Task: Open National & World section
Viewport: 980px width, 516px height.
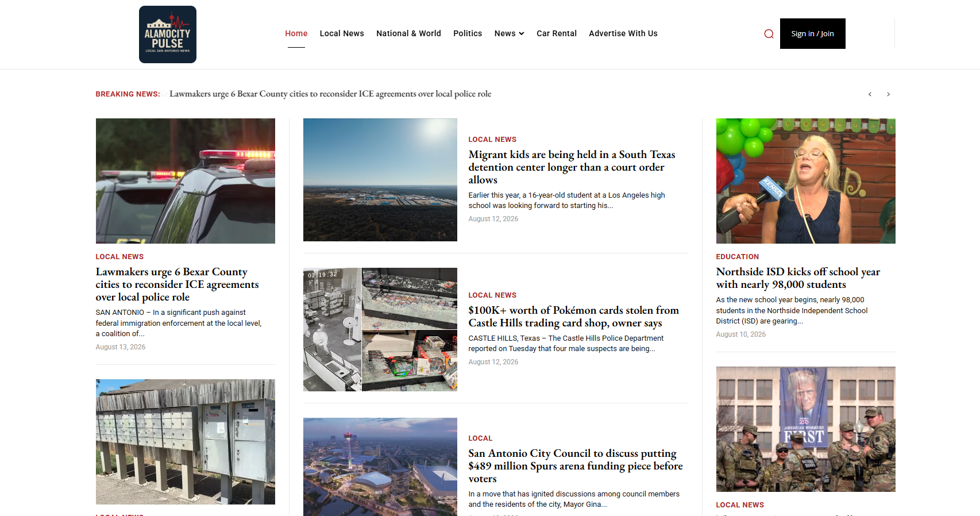Action: click(408, 33)
